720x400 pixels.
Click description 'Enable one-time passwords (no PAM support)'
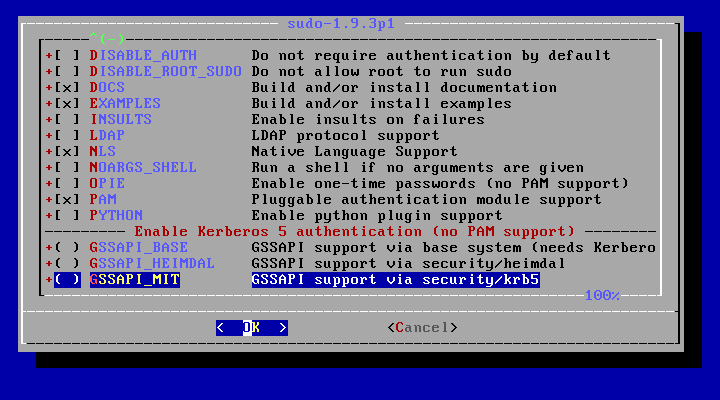(x=440, y=184)
